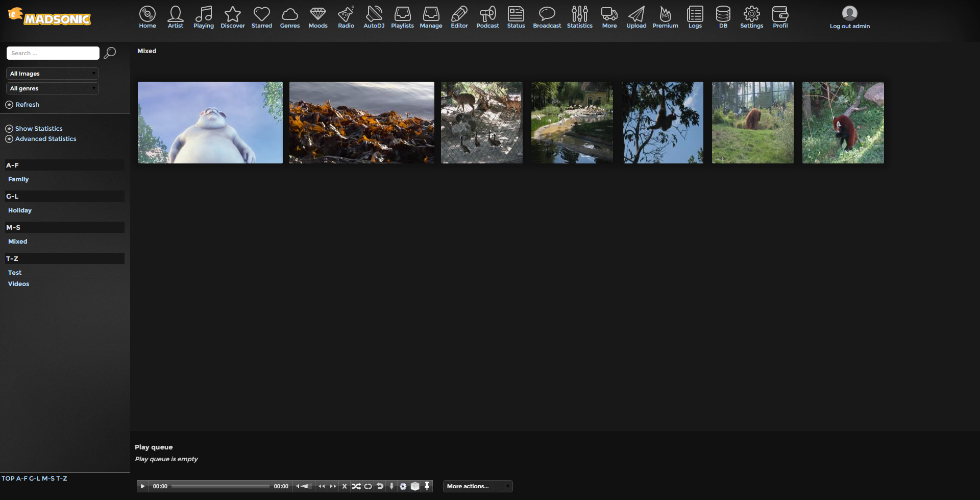Open Broadcast speech bubble icon
980x500 pixels.
(x=547, y=17)
